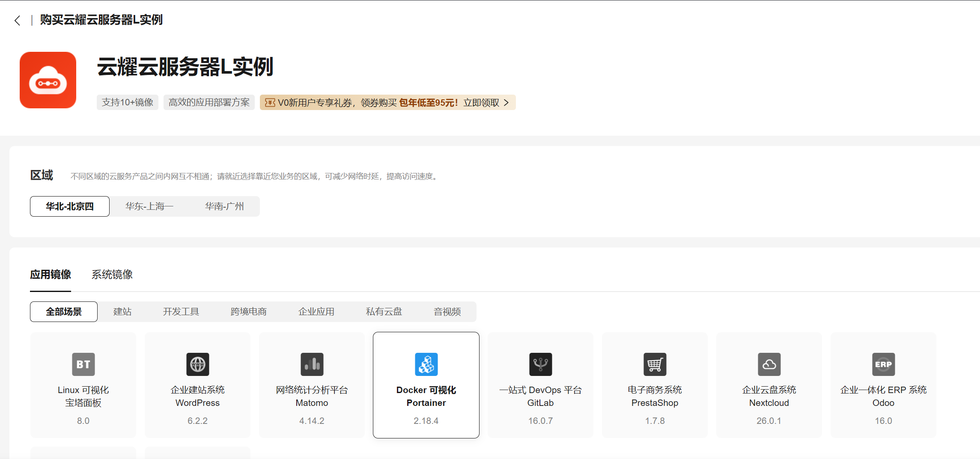Choose the 企业建站系统 WordPress card
Viewport: 980px width, 459px height.
coord(197,385)
